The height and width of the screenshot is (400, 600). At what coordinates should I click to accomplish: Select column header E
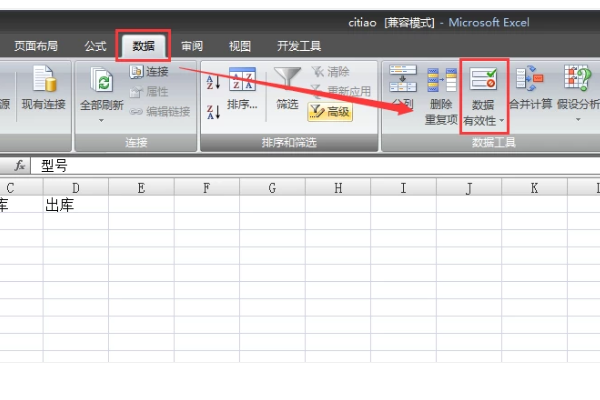pos(141,188)
